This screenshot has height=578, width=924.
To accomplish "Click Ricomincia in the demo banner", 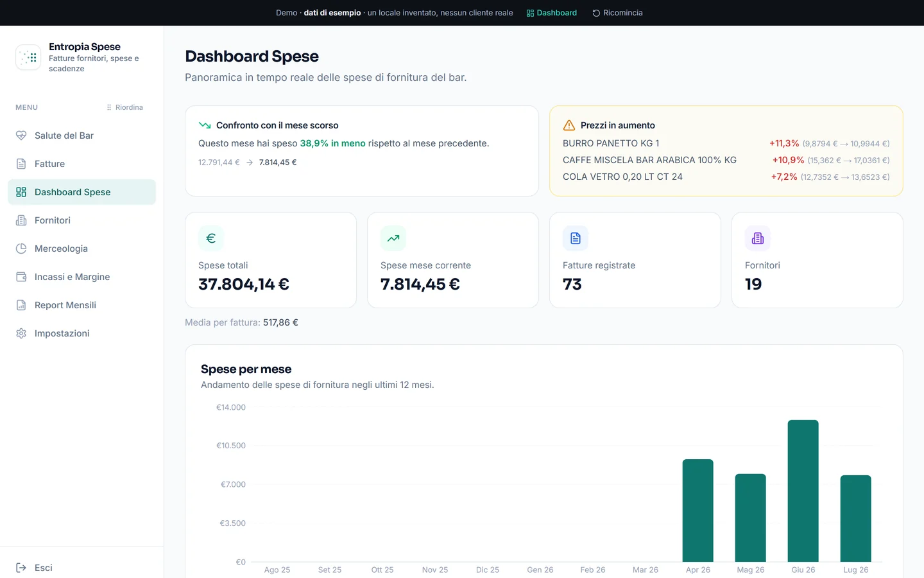I will (617, 13).
